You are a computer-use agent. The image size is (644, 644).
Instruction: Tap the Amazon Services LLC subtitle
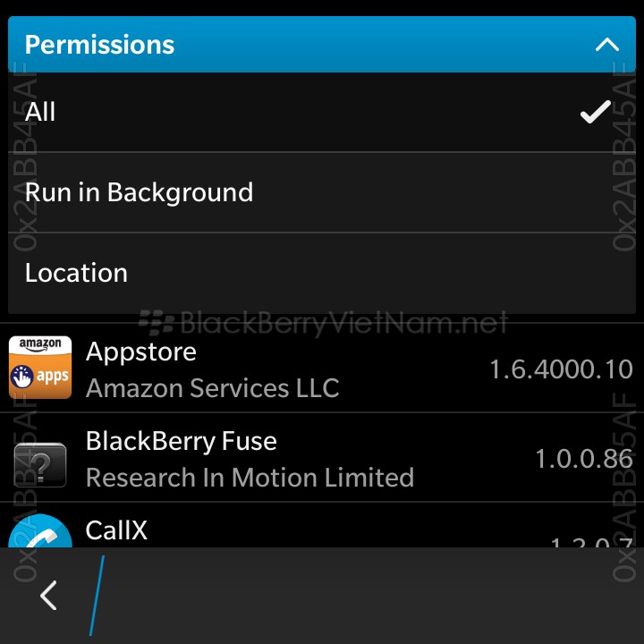(213, 388)
